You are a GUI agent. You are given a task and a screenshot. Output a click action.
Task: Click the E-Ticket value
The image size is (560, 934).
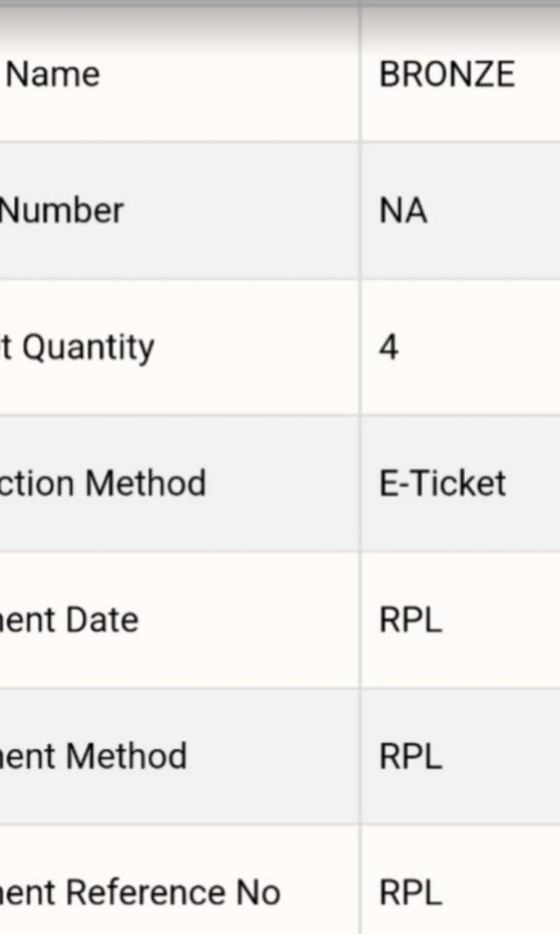click(442, 483)
